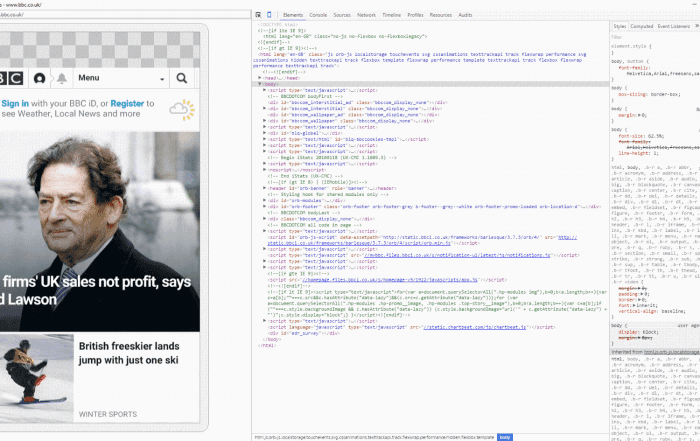Viewport: 700px width, 441px height.
Task: Click the Sign in link
Action: (15, 104)
